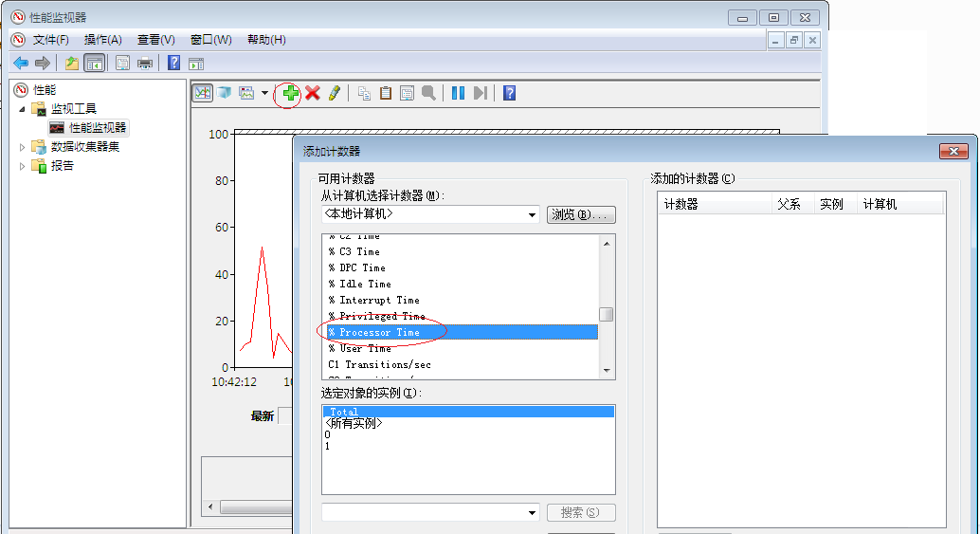The height and width of the screenshot is (534, 980).
Task: Click the paste counter list clipboard icon
Action: (x=386, y=93)
